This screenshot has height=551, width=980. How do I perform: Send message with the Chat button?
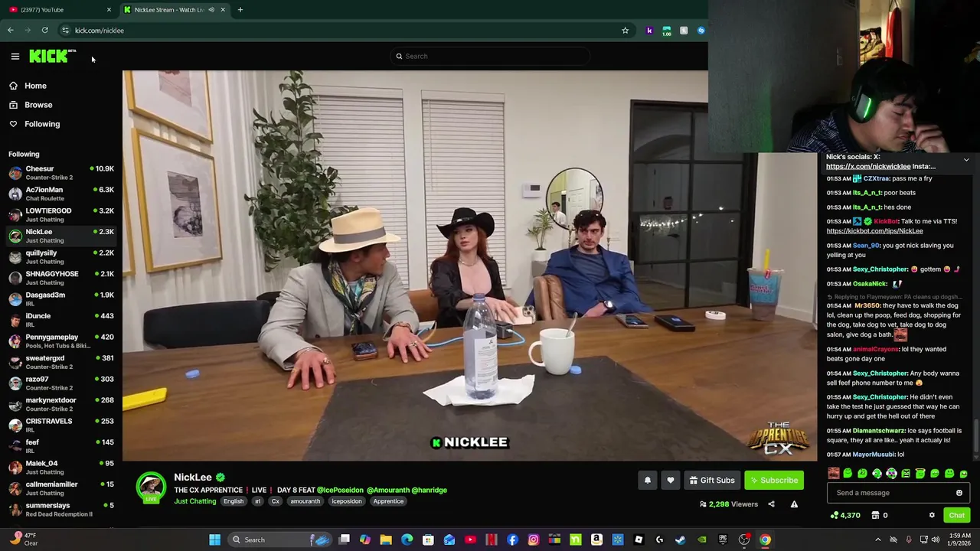coord(956,515)
